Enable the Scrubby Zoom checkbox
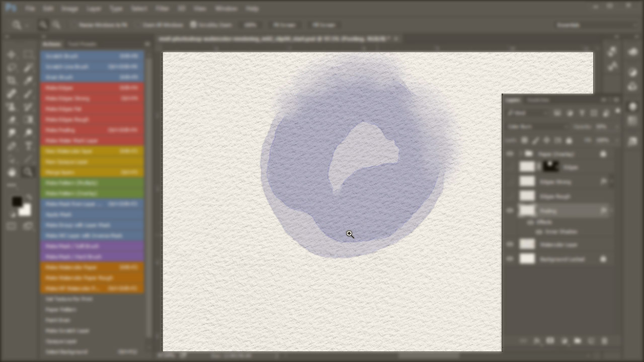Image resolution: width=644 pixels, height=362 pixels. coord(195,25)
